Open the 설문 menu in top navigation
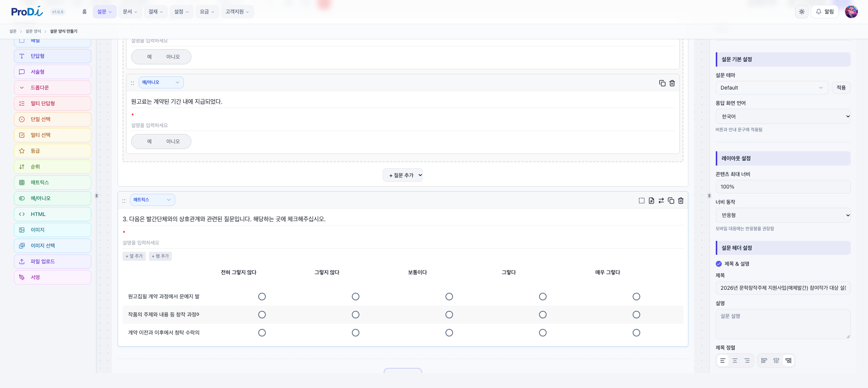 tap(105, 12)
